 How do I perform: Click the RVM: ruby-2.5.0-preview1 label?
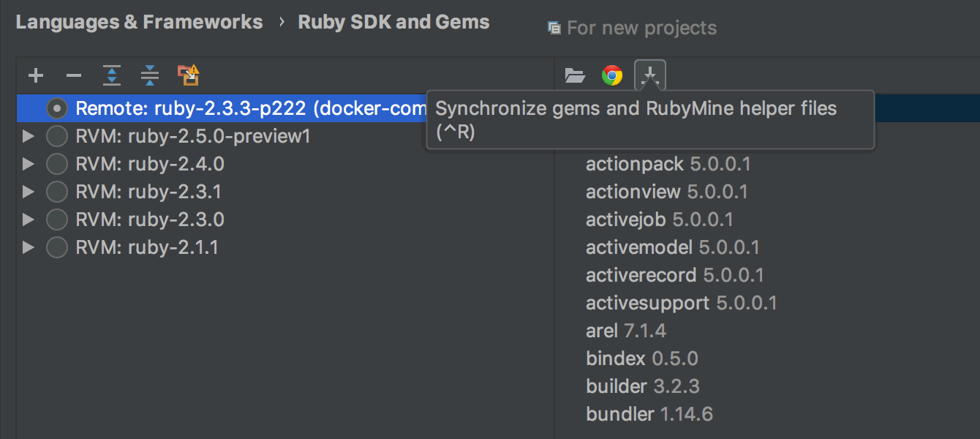point(193,136)
